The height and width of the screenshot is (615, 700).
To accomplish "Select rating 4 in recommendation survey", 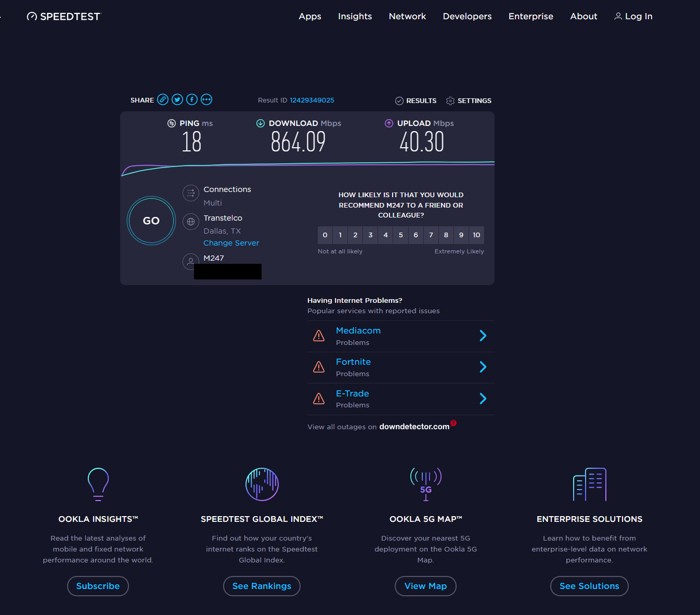I will point(385,235).
